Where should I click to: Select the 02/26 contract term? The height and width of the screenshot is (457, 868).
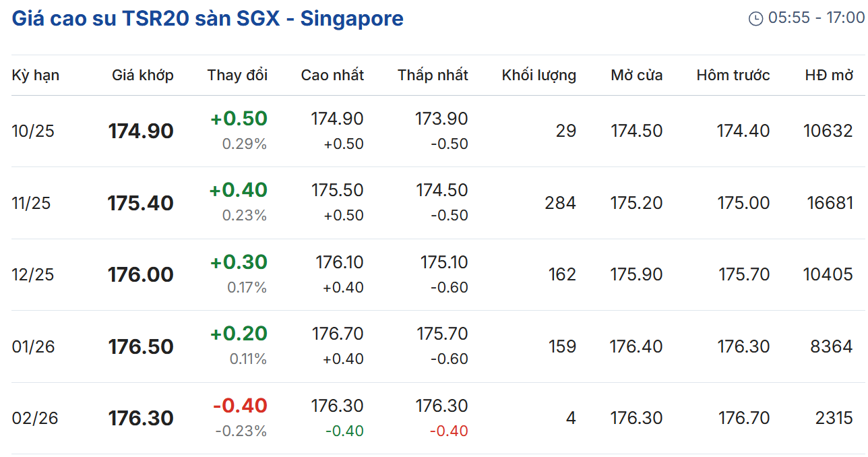pyautogui.click(x=35, y=418)
